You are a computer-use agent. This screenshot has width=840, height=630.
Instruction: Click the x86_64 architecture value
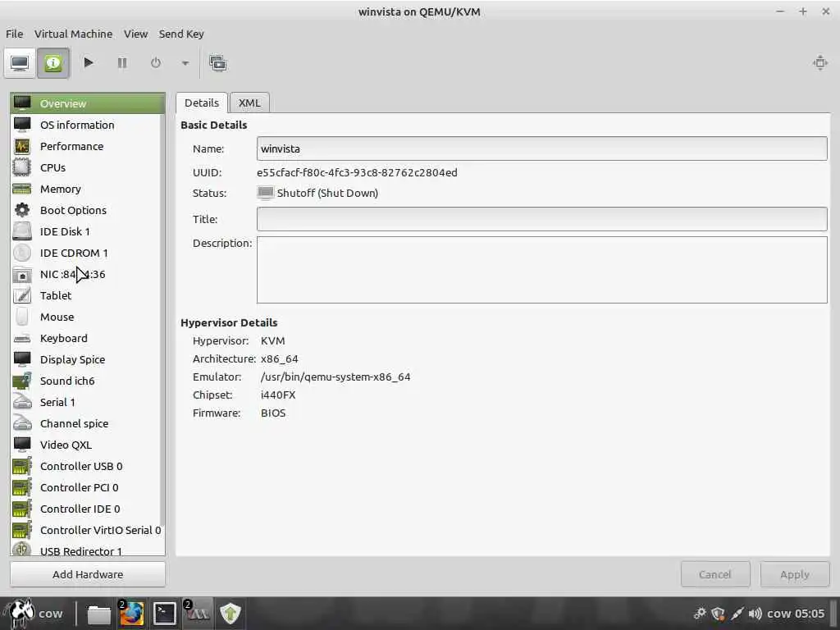pyautogui.click(x=279, y=359)
